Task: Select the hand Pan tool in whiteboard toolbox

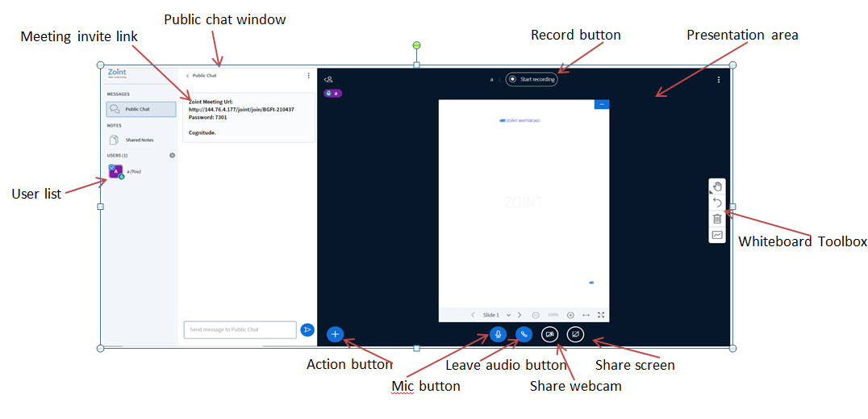Action: pos(717,187)
